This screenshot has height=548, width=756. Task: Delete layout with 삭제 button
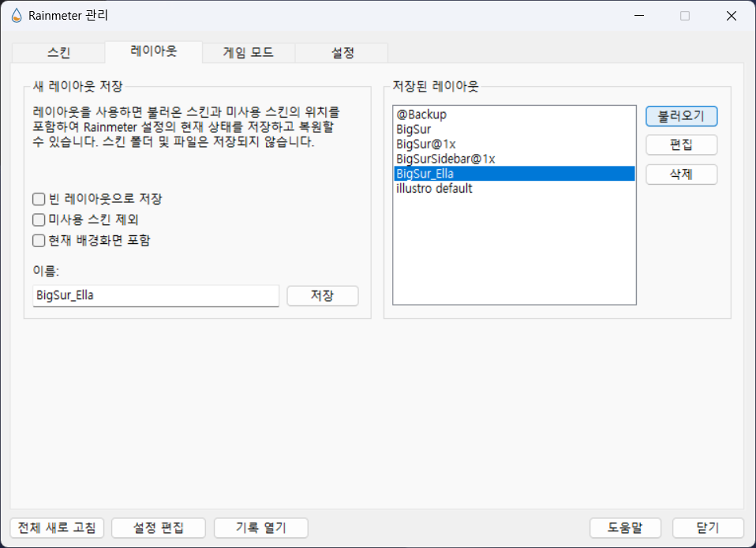681,175
